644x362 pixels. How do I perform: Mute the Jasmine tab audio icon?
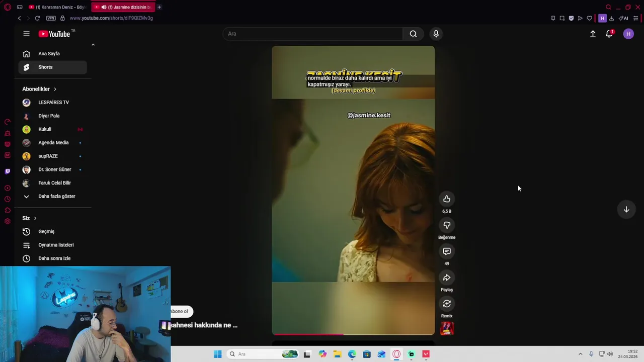point(104,7)
